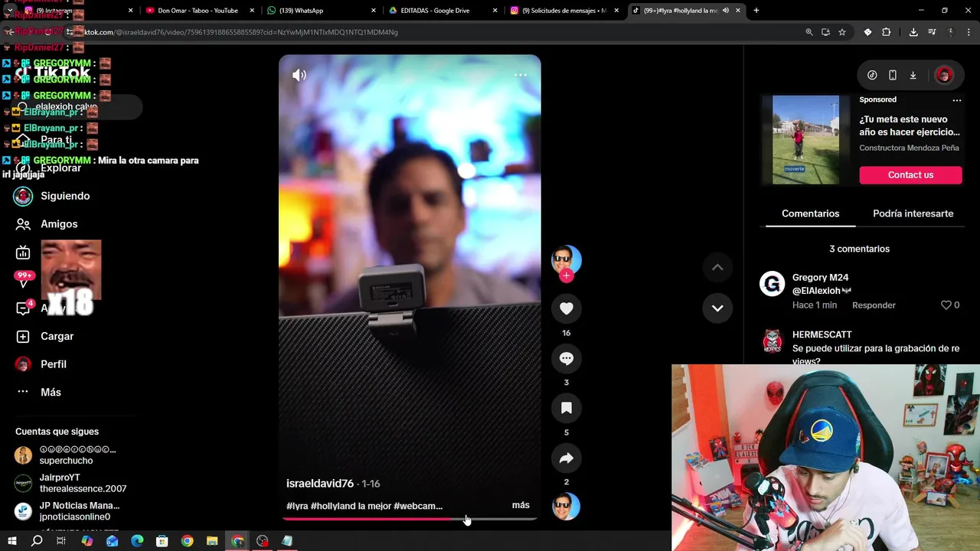The image size is (980, 551).
Task: Open the sound avatar below the share button
Action: (567, 507)
